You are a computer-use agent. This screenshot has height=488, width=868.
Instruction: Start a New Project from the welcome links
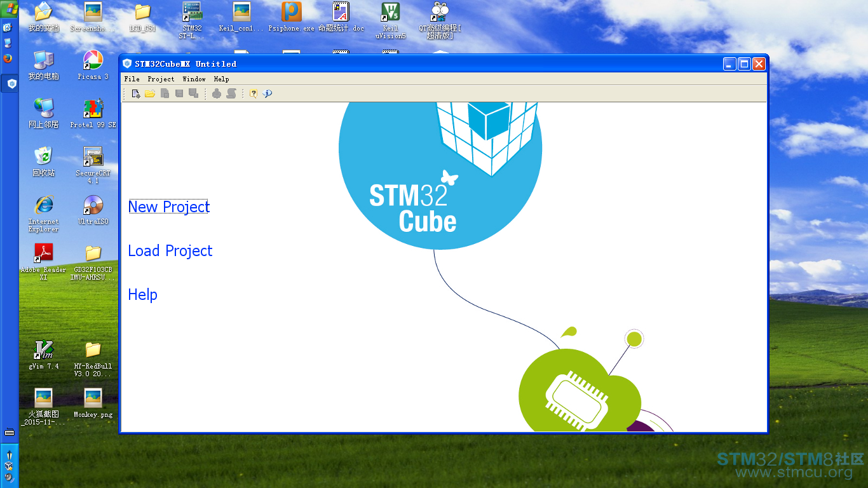[x=168, y=207]
